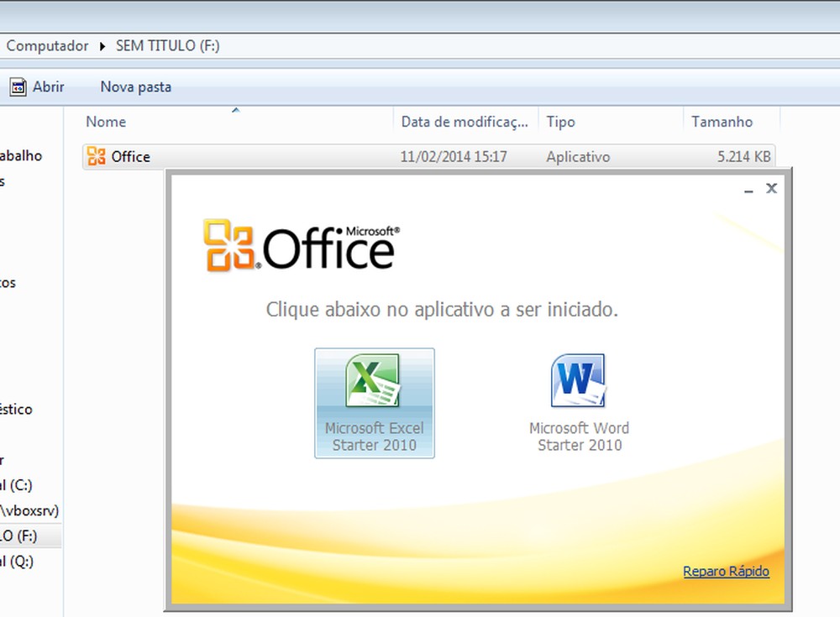Select SEM TITULO (F:) in the breadcrumb bar
Image resolution: width=840 pixels, height=617 pixels.
[x=168, y=45]
